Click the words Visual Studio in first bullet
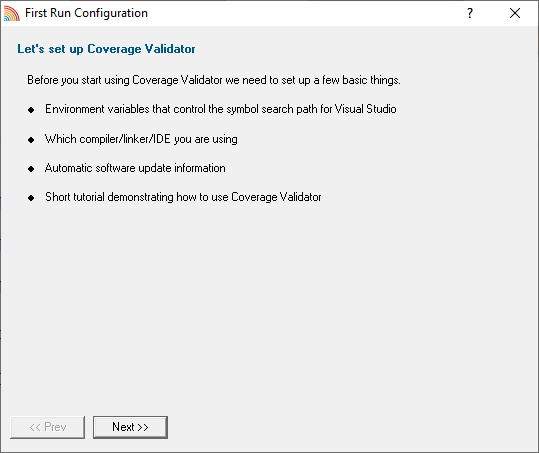Image resolution: width=539 pixels, height=453 pixels. (x=366, y=109)
